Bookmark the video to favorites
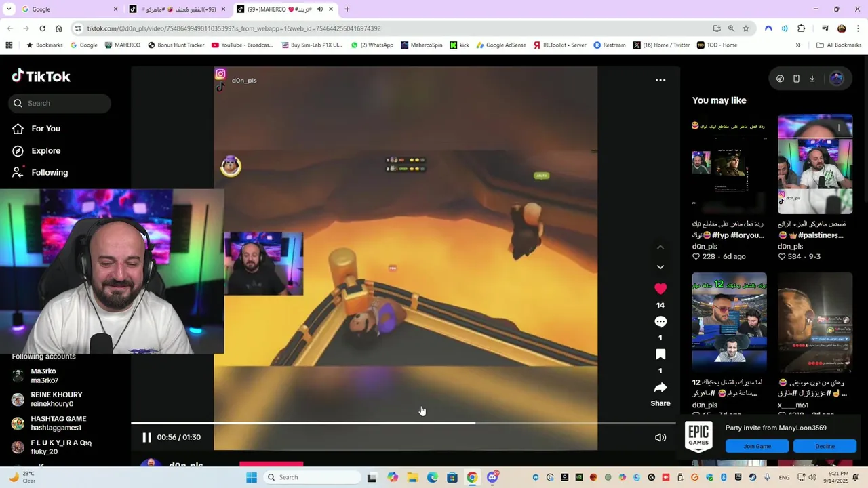Screen dimensions: 868x488 [x=660, y=354]
